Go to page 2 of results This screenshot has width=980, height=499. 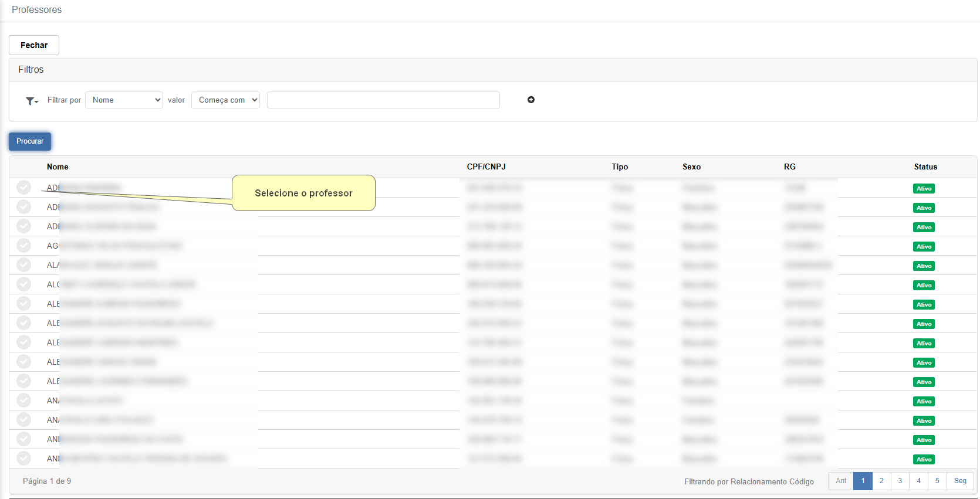point(881,481)
